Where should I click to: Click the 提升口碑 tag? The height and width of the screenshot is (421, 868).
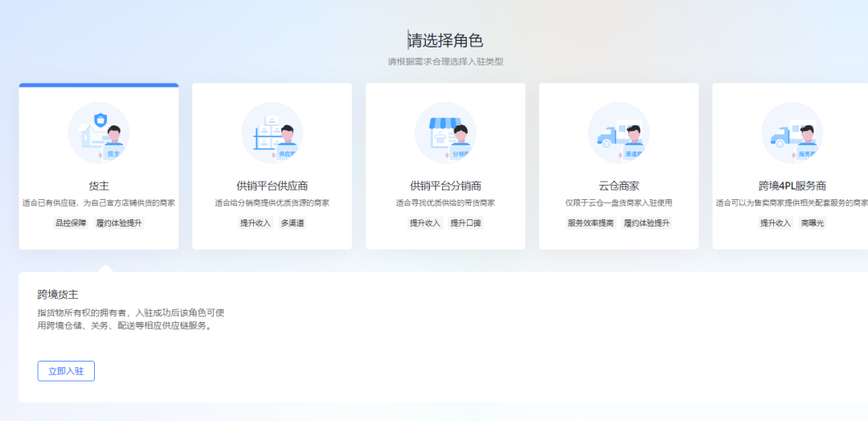(465, 223)
